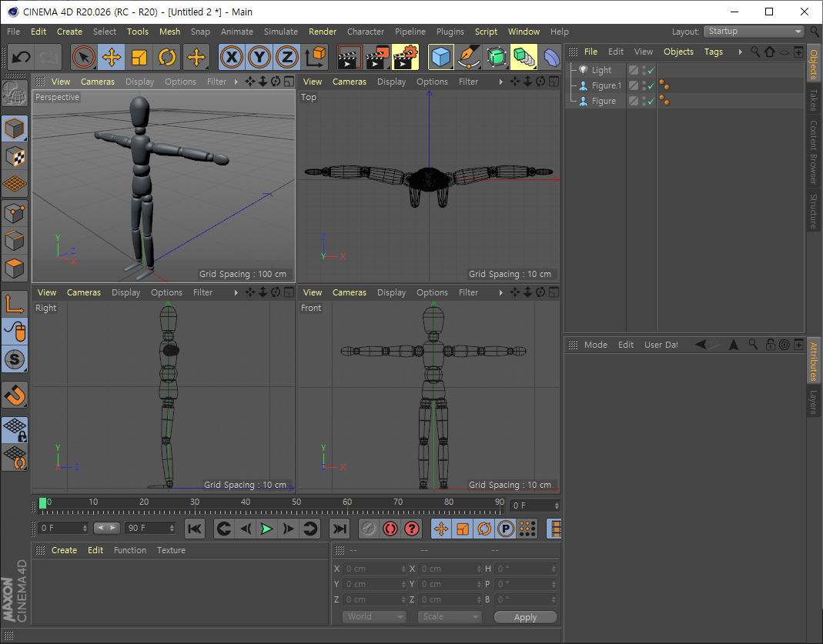Activate the Move tool in top toolbar
Screen dimensions: 823x644
coord(112,57)
